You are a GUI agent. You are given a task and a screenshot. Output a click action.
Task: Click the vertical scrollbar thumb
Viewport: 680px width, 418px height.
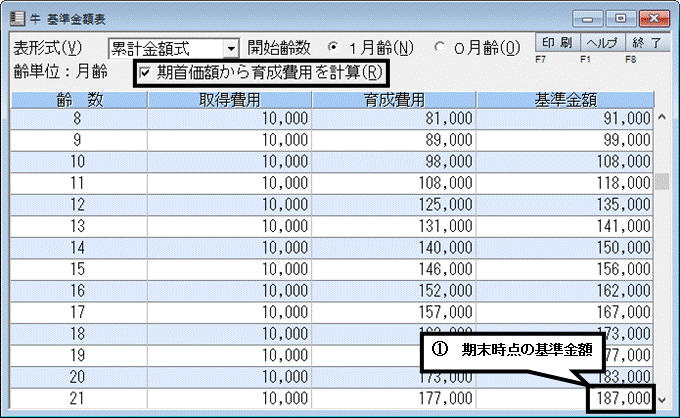pos(662,181)
